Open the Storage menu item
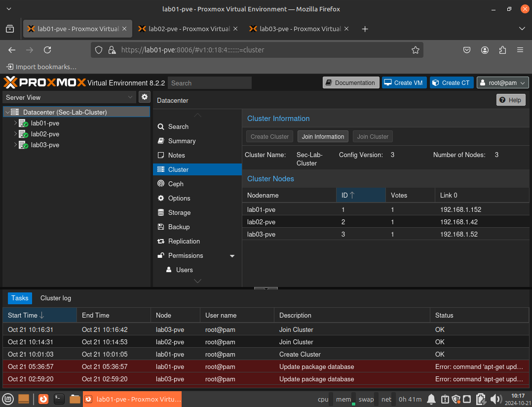The height and width of the screenshot is (407, 532). click(x=197, y=212)
